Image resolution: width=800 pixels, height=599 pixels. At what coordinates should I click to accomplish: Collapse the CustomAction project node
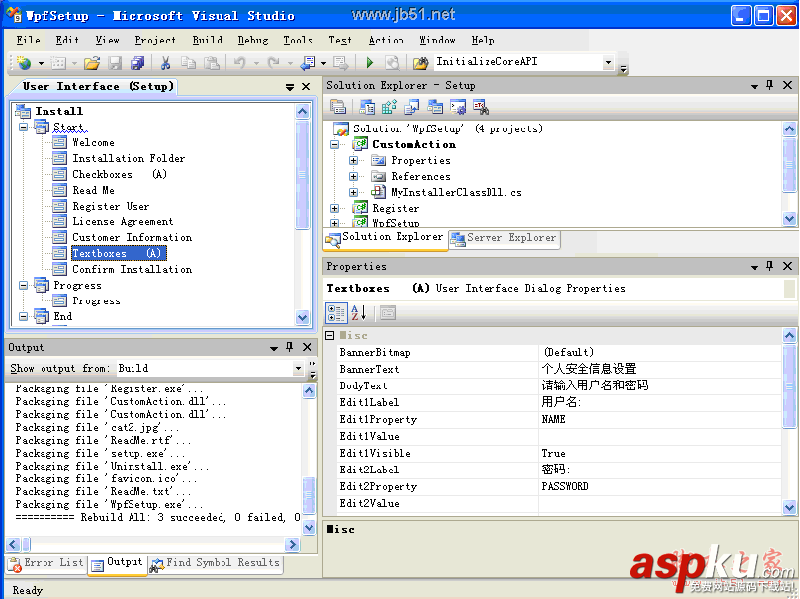335,144
